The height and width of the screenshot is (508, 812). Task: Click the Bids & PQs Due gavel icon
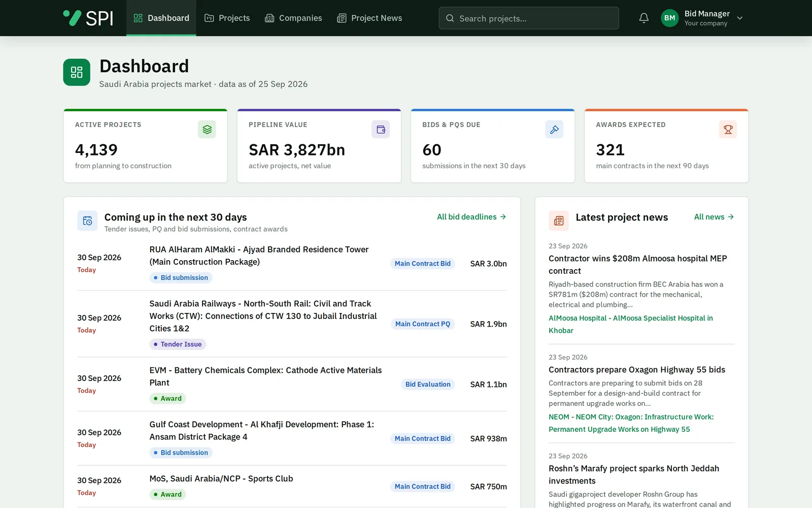point(554,130)
